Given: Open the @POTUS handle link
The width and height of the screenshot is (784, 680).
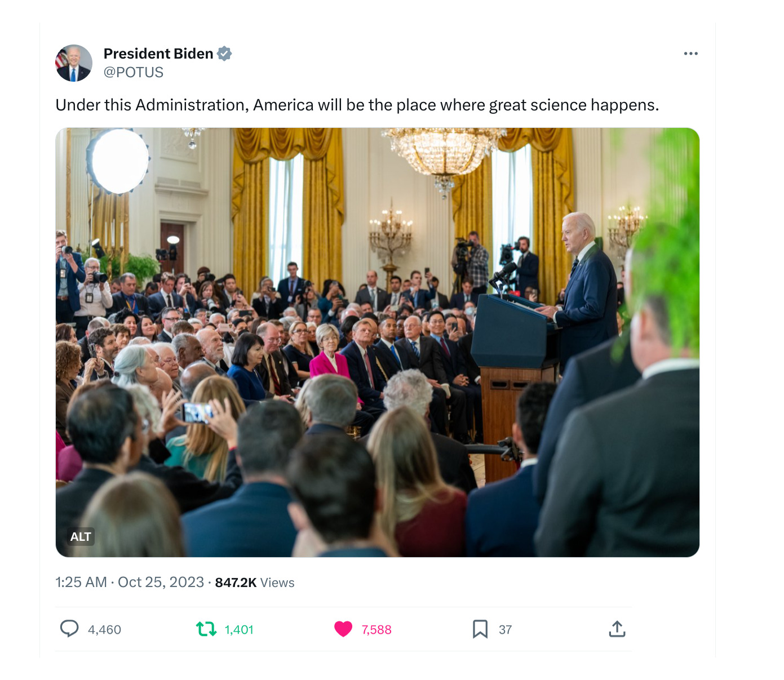Looking at the screenshot, I should pos(134,73).
